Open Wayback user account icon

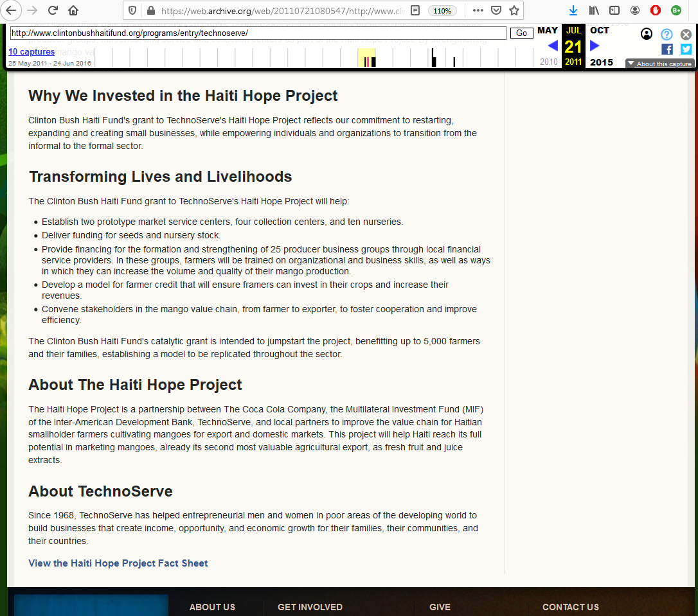click(647, 34)
